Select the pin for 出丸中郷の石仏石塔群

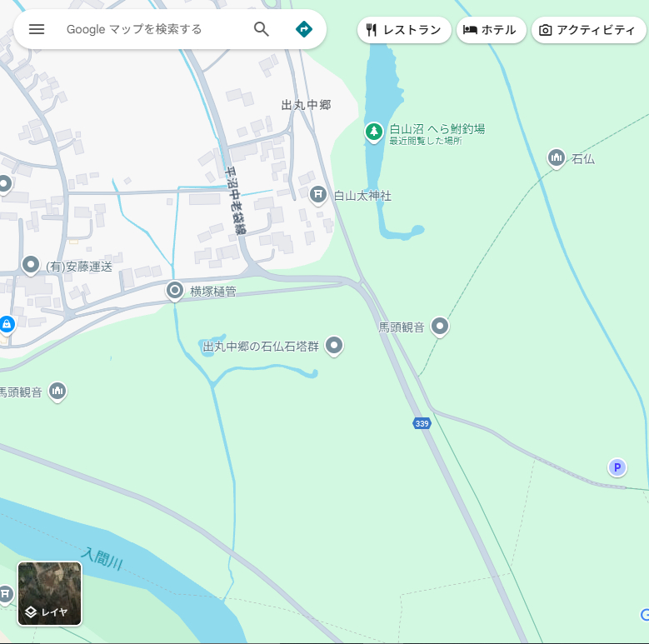(x=334, y=346)
